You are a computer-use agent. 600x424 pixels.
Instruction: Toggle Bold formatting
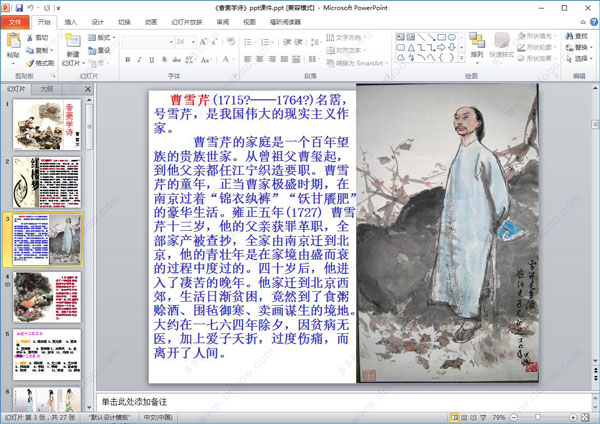point(127,59)
